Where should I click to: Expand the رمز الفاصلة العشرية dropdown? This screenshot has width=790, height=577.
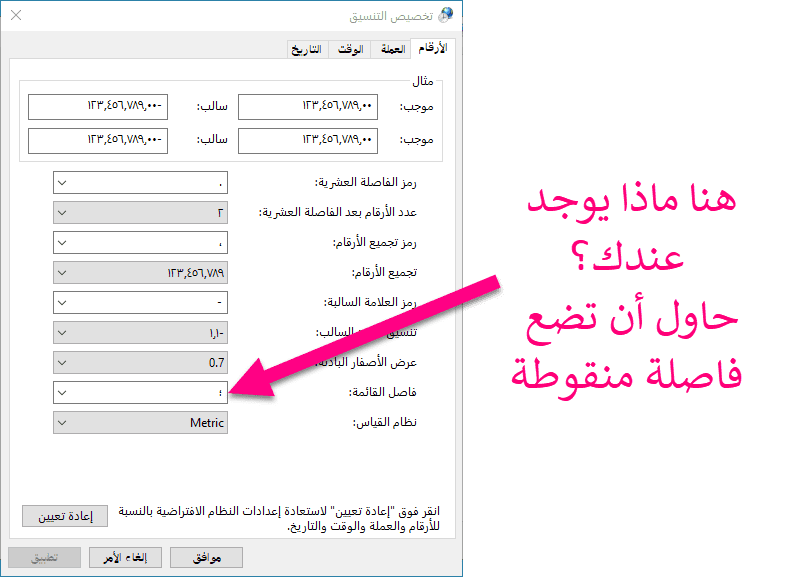coord(62,182)
